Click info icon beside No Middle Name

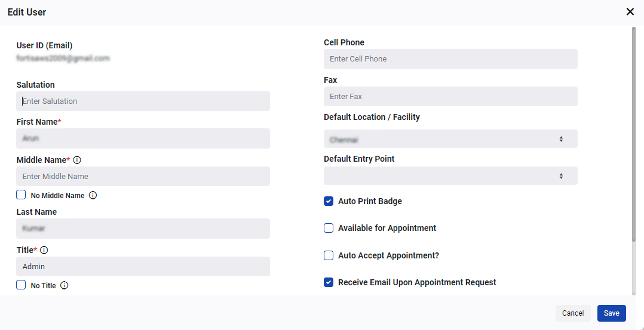(93, 195)
